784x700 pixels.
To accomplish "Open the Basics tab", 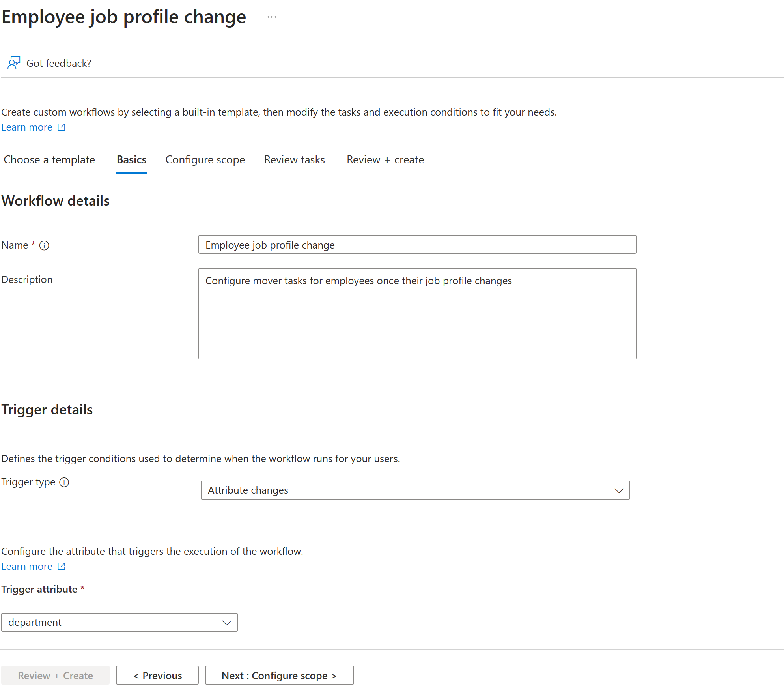I will 131,159.
